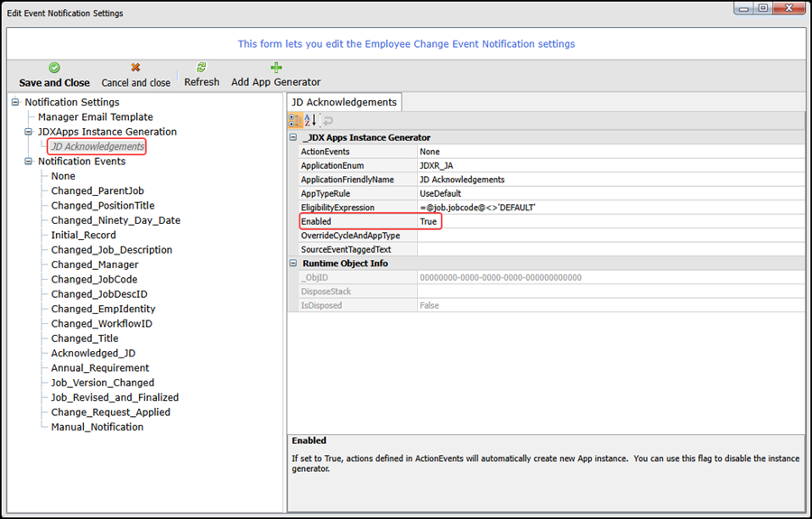Screen dimensions: 812x519
Task: Select the Changed_Job_Description event
Action: click(111, 250)
